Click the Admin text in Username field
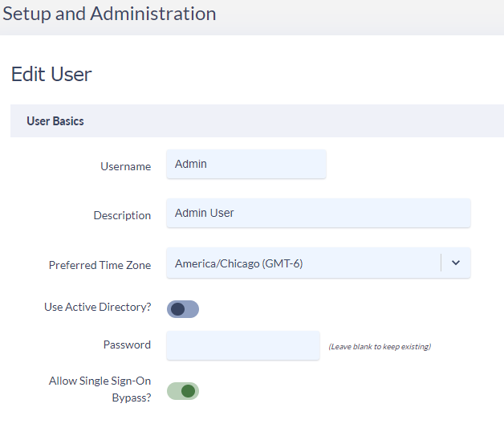The height and width of the screenshot is (424, 504). pos(191,164)
